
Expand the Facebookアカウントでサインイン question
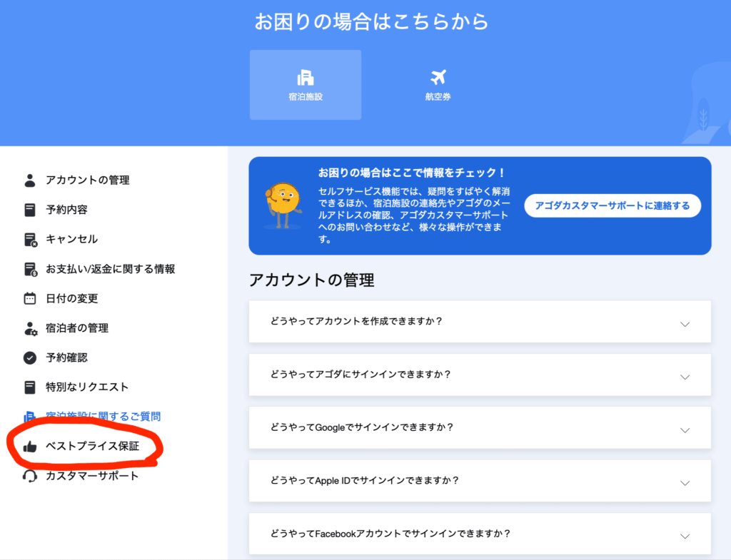(x=685, y=536)
